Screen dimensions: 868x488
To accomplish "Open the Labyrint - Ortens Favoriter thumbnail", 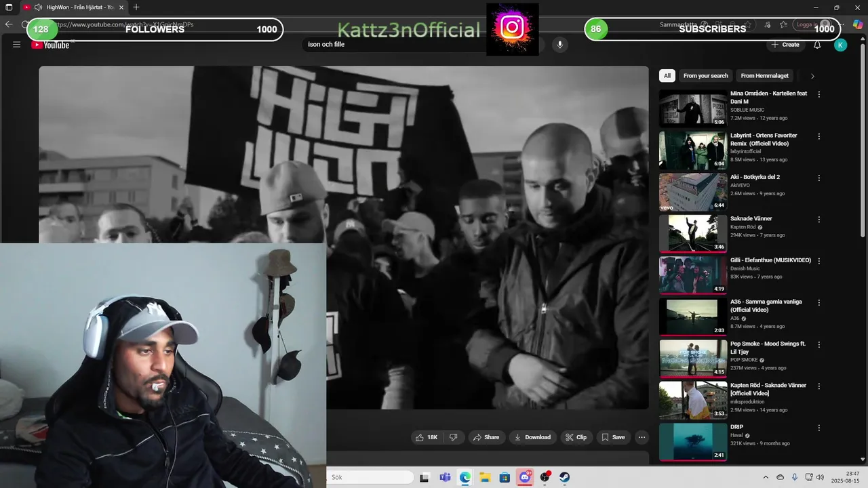I will (x=693, y=150).
